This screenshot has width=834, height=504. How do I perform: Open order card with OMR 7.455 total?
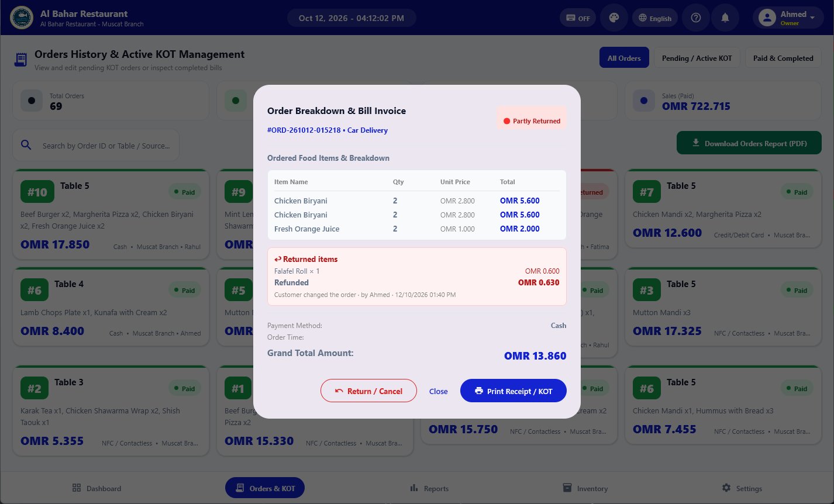click(x=723, y=405)
